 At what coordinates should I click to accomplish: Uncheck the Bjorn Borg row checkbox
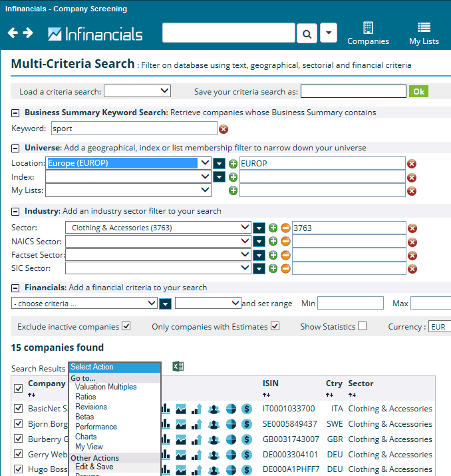[x=18, y=423]
